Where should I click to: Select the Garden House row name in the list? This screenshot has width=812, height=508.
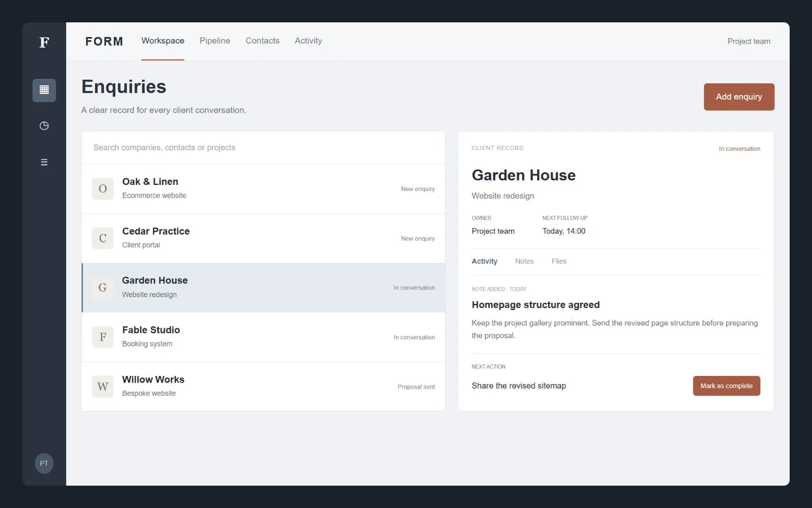(x=155, y=280)
